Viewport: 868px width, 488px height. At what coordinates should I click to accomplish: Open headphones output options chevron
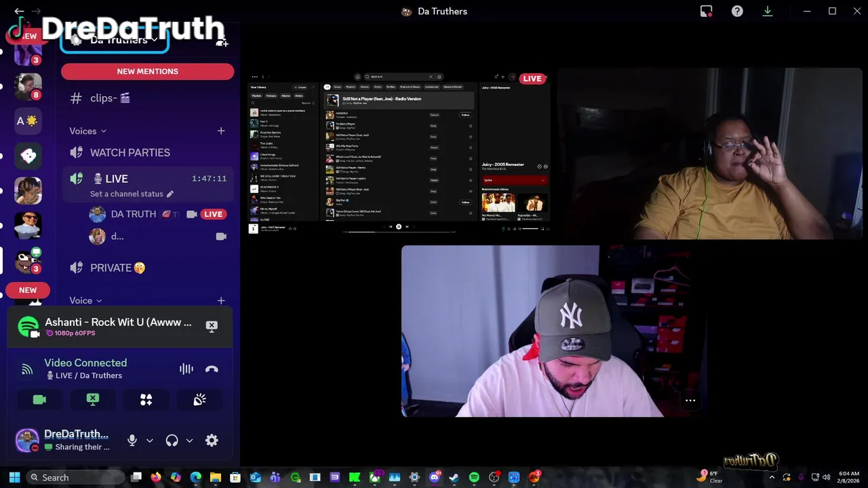[189, 441]
